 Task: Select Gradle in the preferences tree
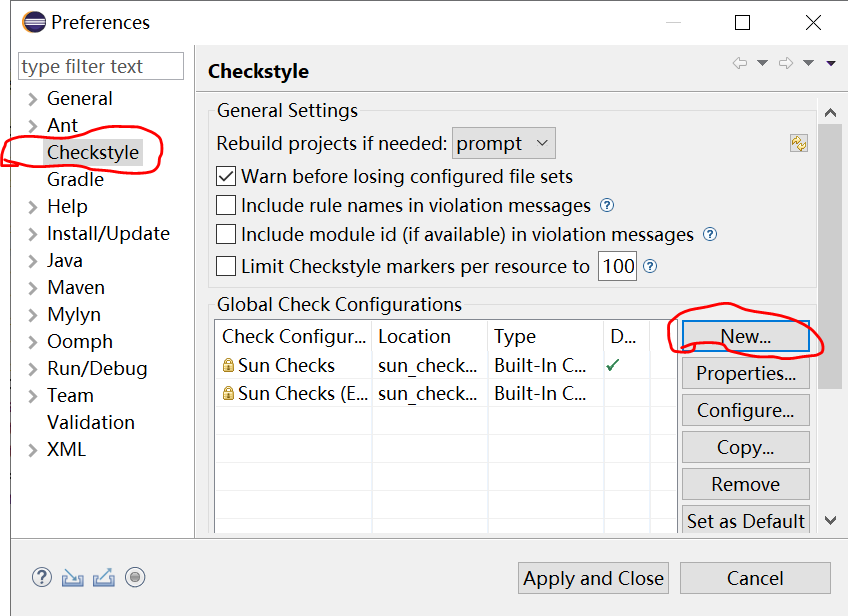(75, 180)
